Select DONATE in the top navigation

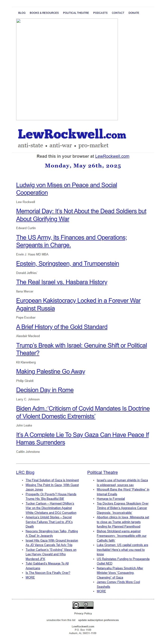point(134,13)
